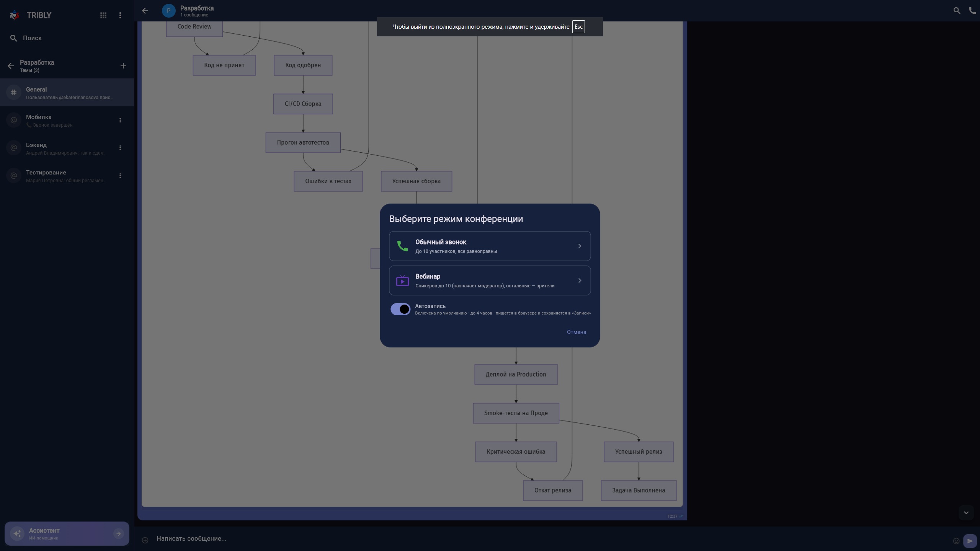The height and width of the screenshot is (551, 980).
Task: Choose Обычный звонок mode
Action: click(490, 246)
